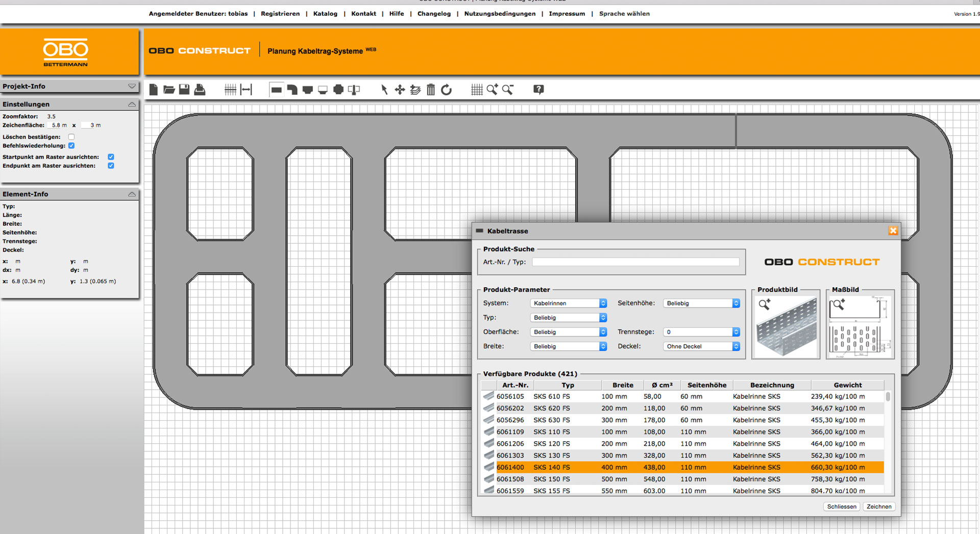Click Sprache wählen link
Viewport: 980px width, 534px height.
coord(624,14)
